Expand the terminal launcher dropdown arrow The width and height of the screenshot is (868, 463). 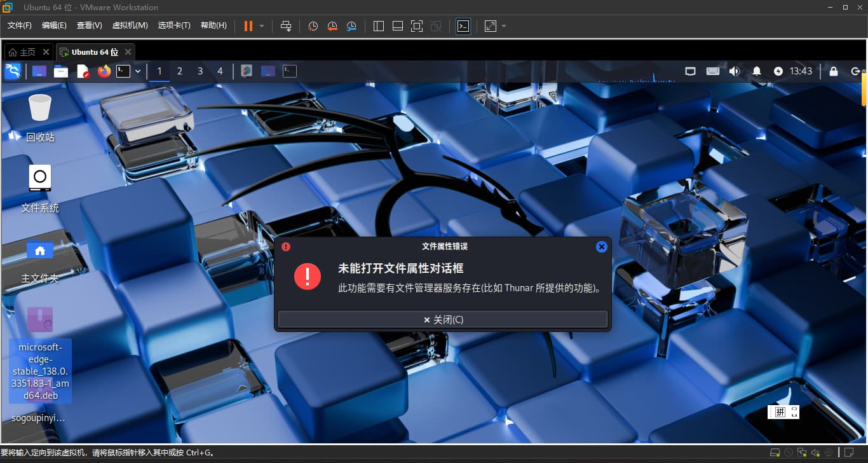pyautogui.click(x=138, y=71)
